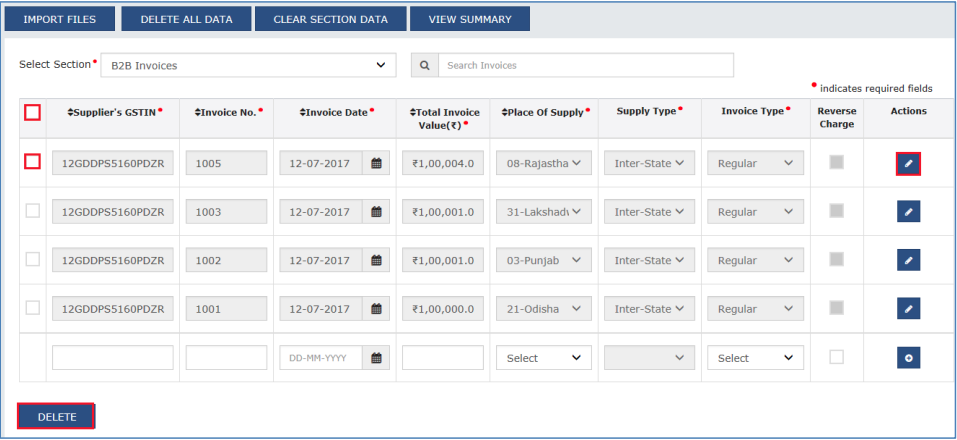Sort by Total Invoice Value column

point(412,112)
